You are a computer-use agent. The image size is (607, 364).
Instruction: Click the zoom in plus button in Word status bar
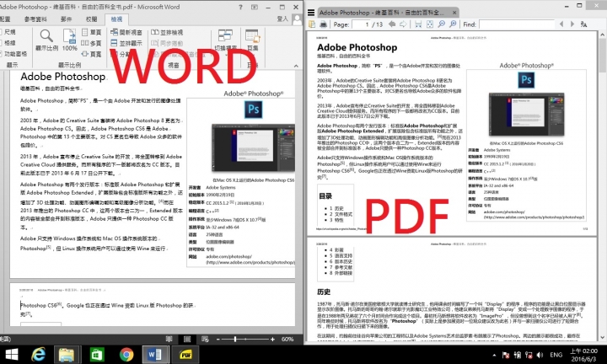click(272, 339)
